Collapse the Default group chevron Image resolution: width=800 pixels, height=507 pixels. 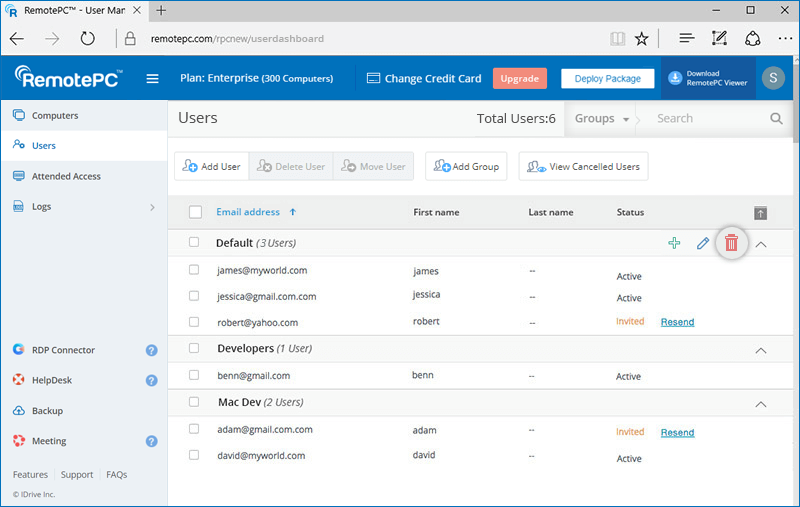click(760, 244)
